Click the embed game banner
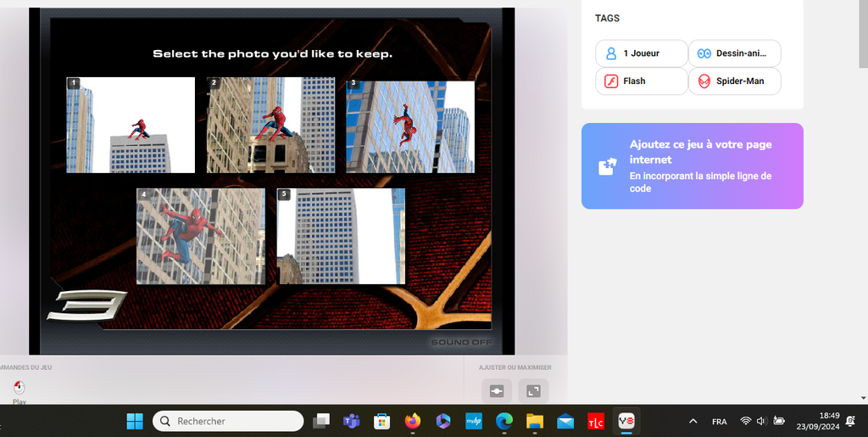 (692, 166)
